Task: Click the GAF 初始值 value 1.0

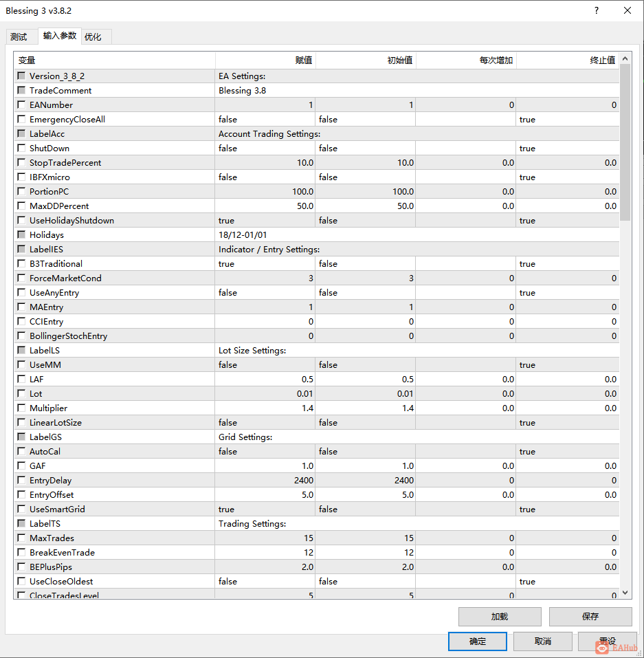Action: (408, 465)
